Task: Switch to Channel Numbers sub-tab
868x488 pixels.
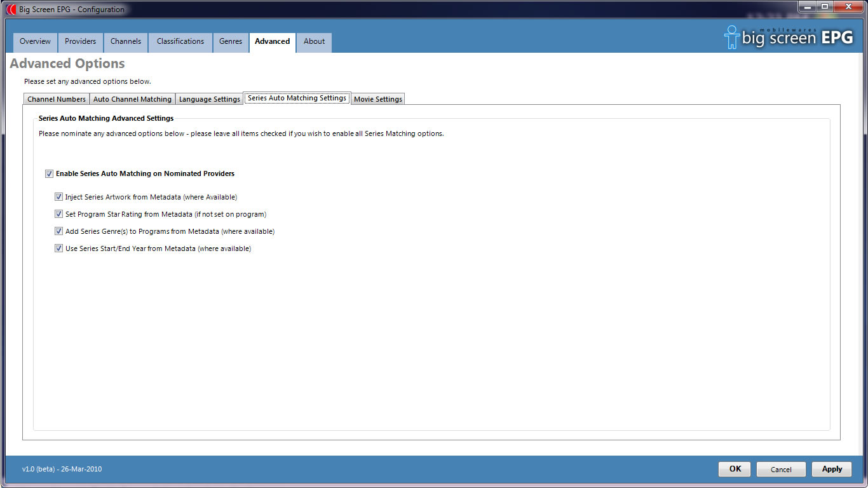Action: (57, 99)
